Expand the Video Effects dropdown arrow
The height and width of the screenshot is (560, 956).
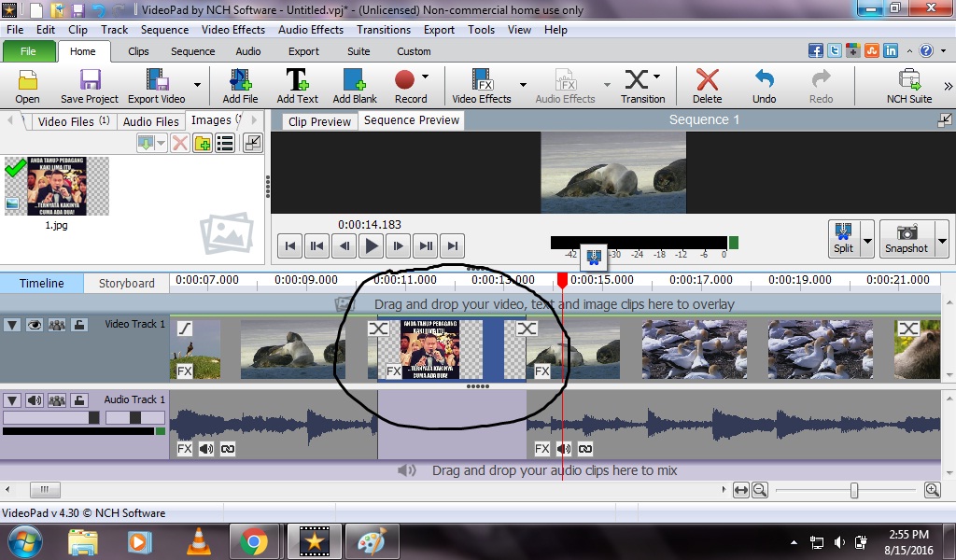point(523,85)
